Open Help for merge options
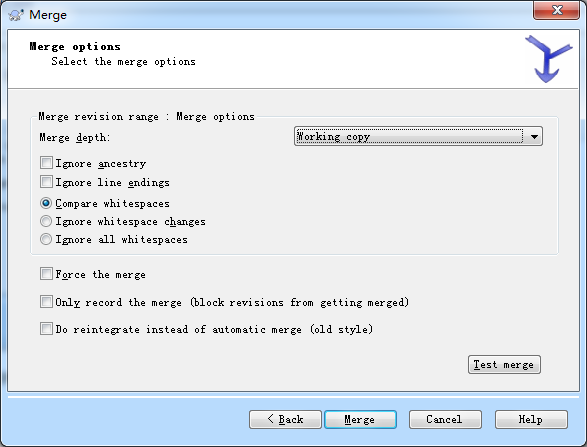The width and height of the screenshot is (587, 447). tap(531, 419)
